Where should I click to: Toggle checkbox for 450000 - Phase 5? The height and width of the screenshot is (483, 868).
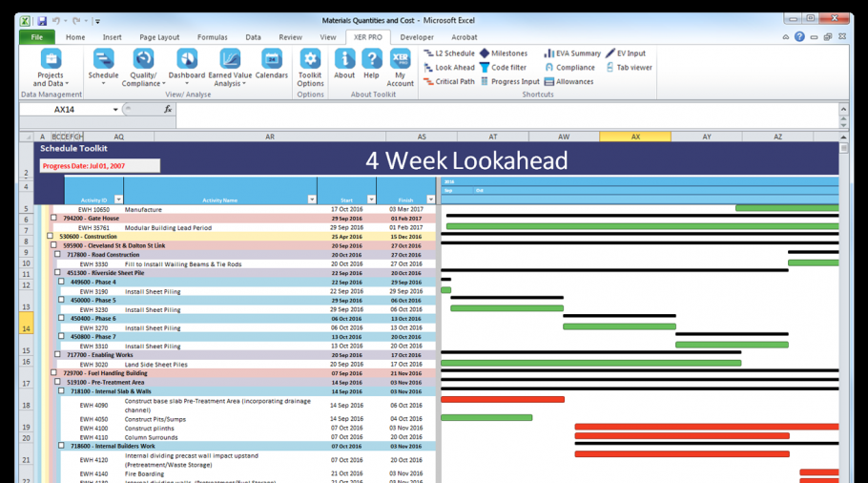(x=61, y=300)
